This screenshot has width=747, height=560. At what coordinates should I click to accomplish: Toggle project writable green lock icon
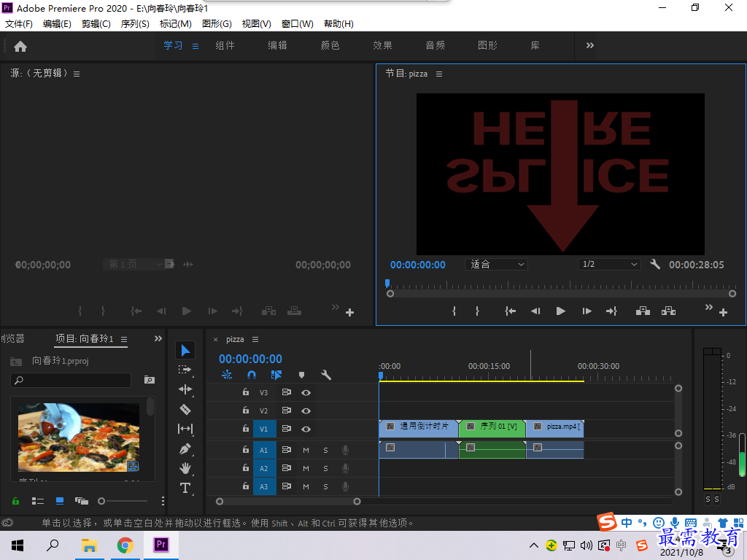[x=16, y=501]
